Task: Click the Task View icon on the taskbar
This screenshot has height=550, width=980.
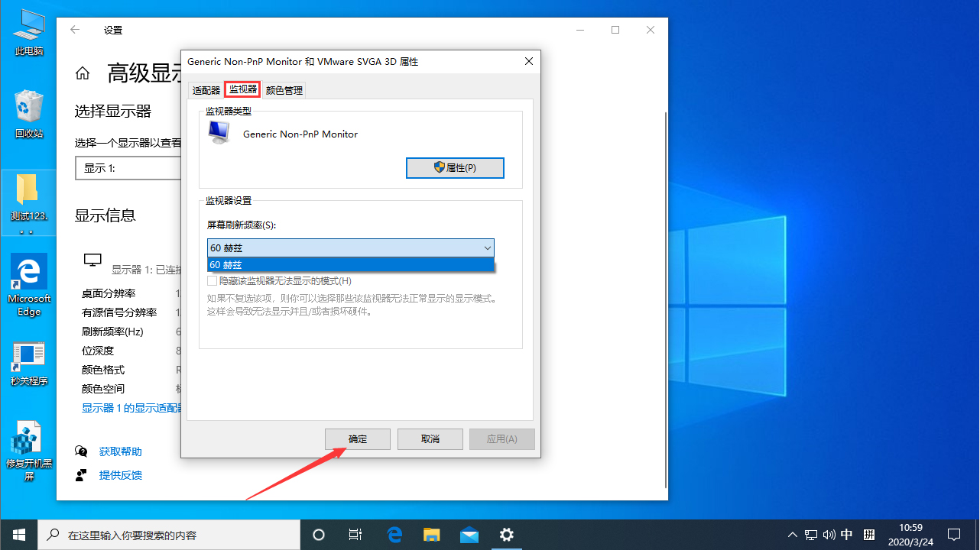Action: pyautogui.click(x=355, y=535)
